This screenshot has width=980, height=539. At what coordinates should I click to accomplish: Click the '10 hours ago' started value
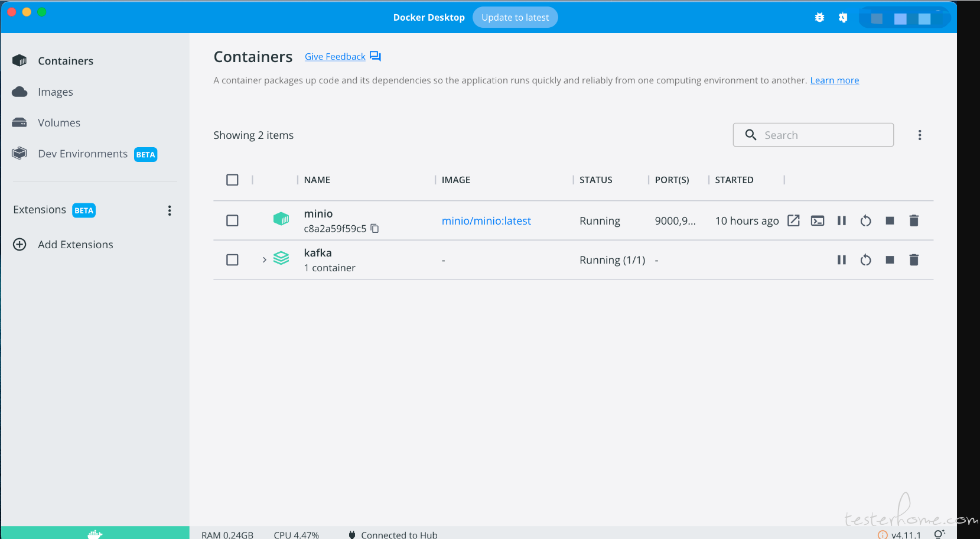pyautogui.click(x=747, y=220)
